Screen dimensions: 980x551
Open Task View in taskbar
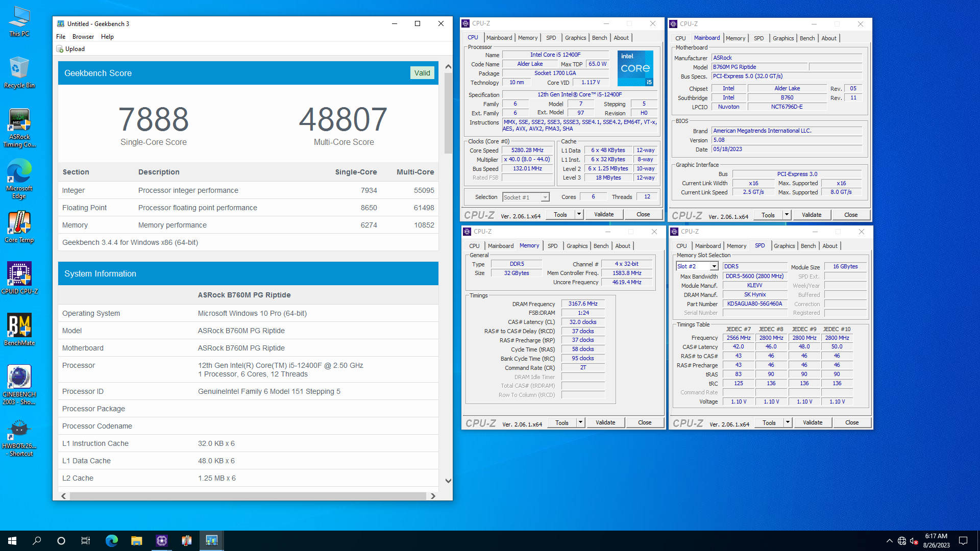pyautogui.click(x=86, y=541)
